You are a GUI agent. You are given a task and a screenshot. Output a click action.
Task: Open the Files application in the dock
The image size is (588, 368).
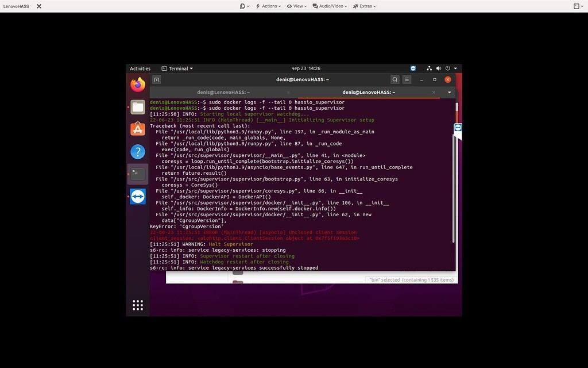137,106
